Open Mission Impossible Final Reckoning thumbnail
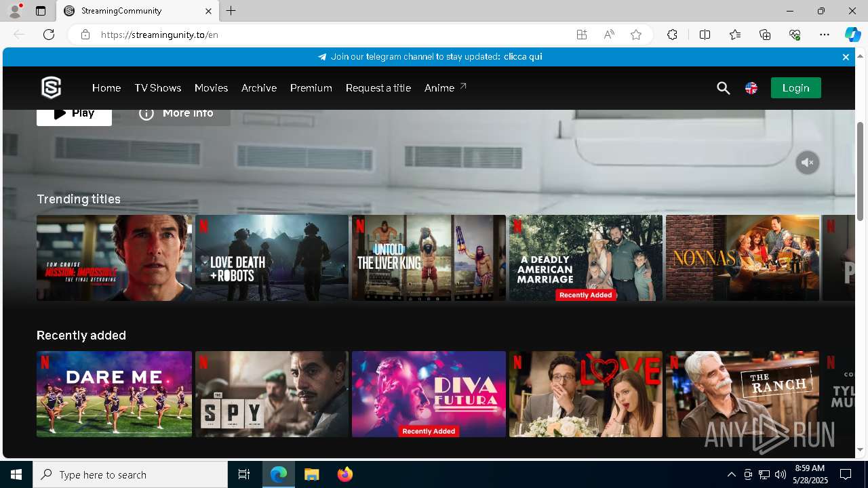The width and height of the screenshot is (868, 488). point(114,258)
